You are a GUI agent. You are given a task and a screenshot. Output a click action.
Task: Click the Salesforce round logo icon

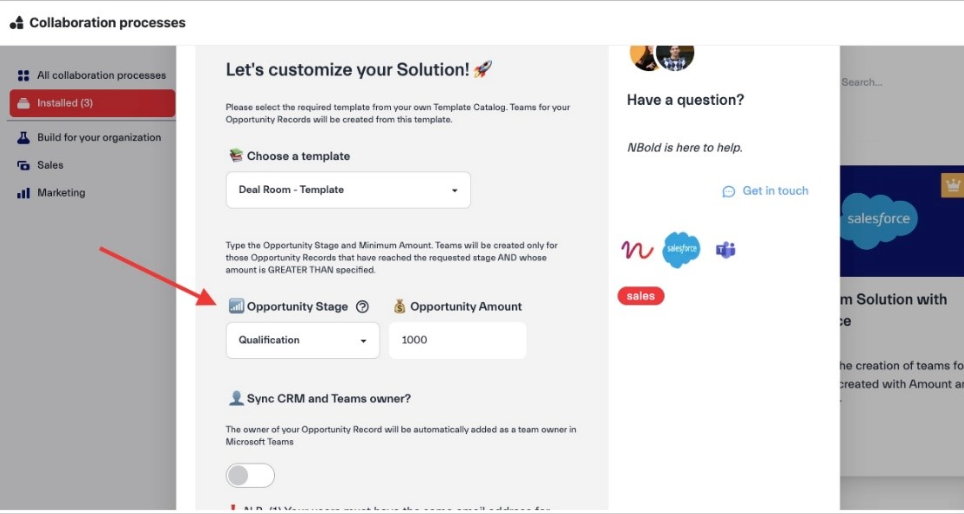[681, 249]
